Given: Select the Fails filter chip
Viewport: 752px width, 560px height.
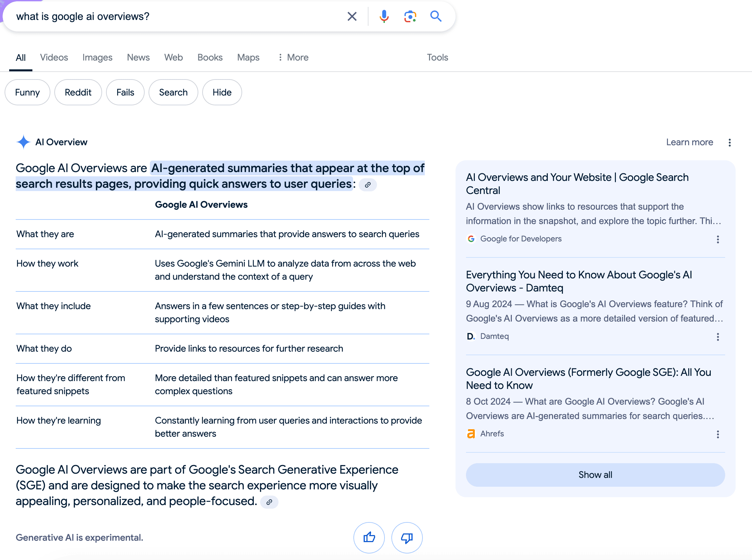Looking at the screenshot, I should 125,92.
